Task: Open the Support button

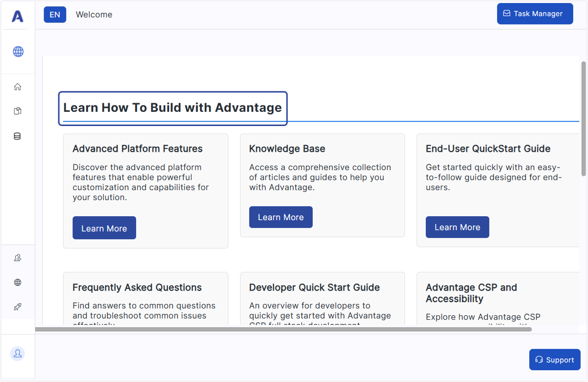Action: (x=555, y=359)
